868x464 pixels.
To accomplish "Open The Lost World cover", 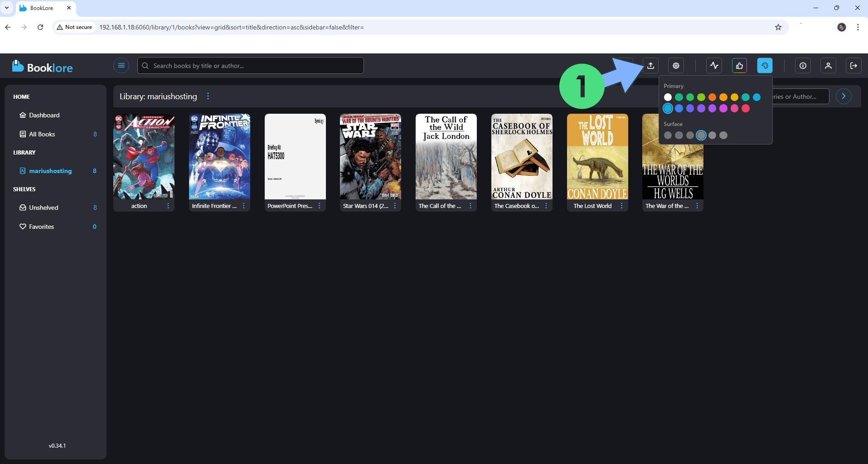I will click(x=597, y=156).
